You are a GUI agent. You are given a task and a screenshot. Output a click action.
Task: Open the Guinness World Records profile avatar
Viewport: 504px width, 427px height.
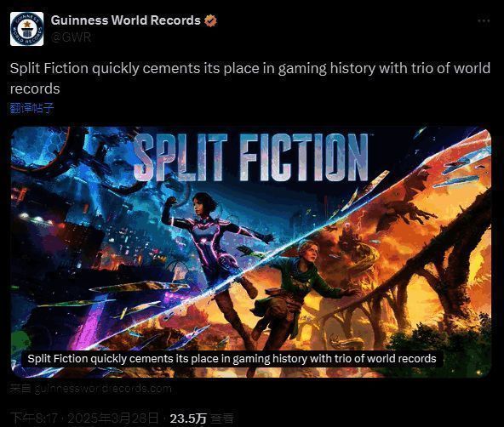[26, 29]
